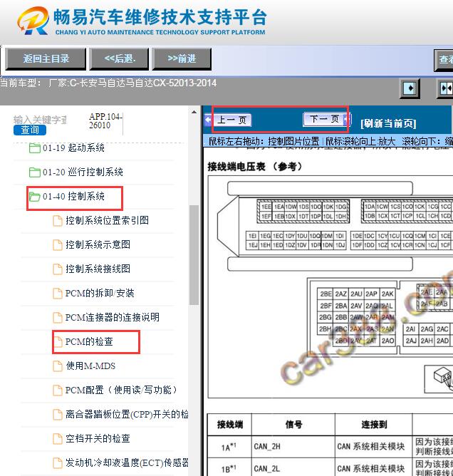
Task: Click page icon beside 空档开关的检查
Action: [x=58, y=439]
